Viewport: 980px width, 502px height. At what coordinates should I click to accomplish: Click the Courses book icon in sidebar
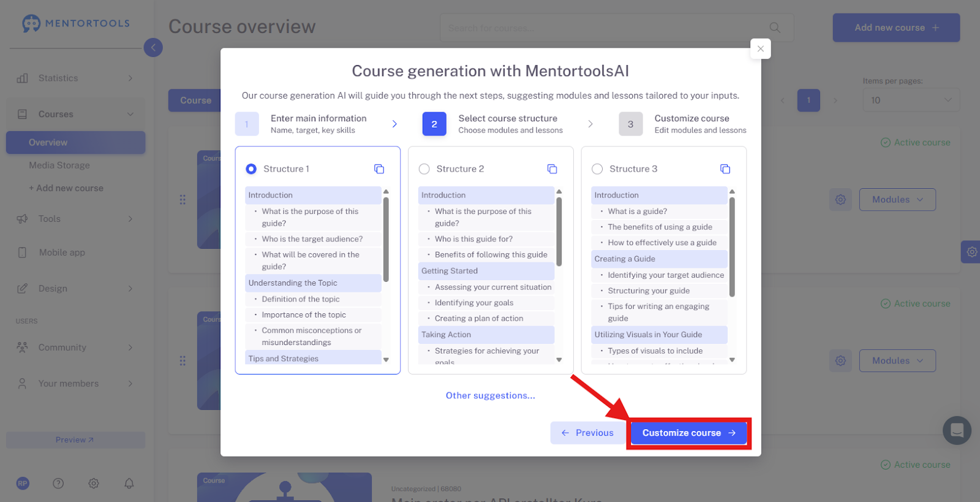pyautogui.click(x=23, y=114)
